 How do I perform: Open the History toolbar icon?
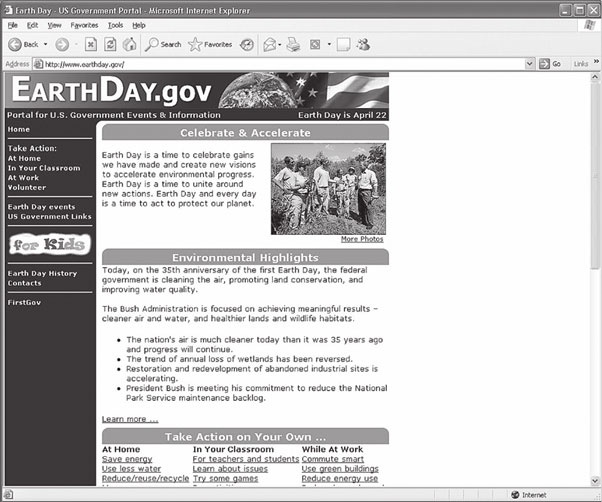[246, 44]
